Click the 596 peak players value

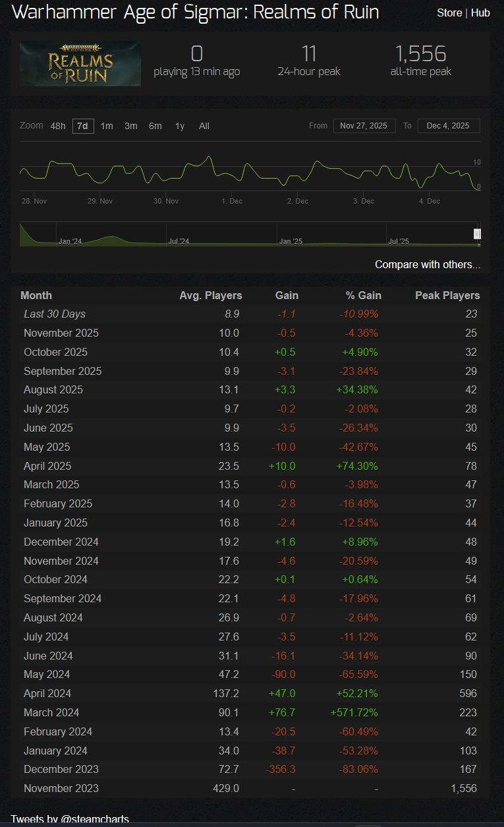click(468, 693)
